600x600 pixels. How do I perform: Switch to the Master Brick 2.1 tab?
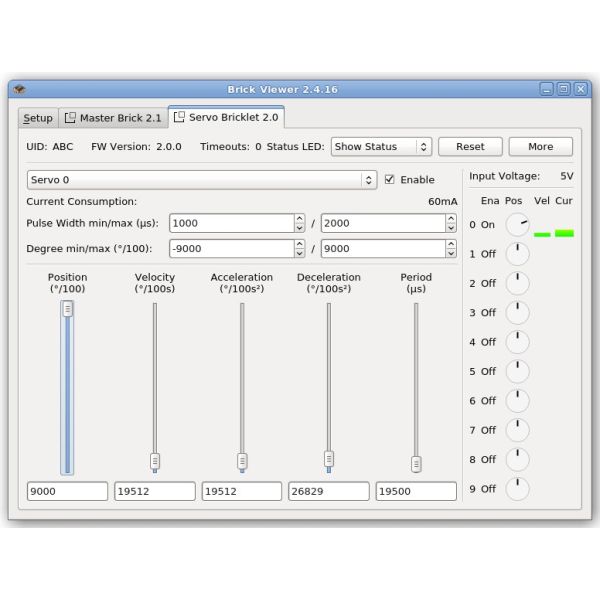tap(113, 118)
